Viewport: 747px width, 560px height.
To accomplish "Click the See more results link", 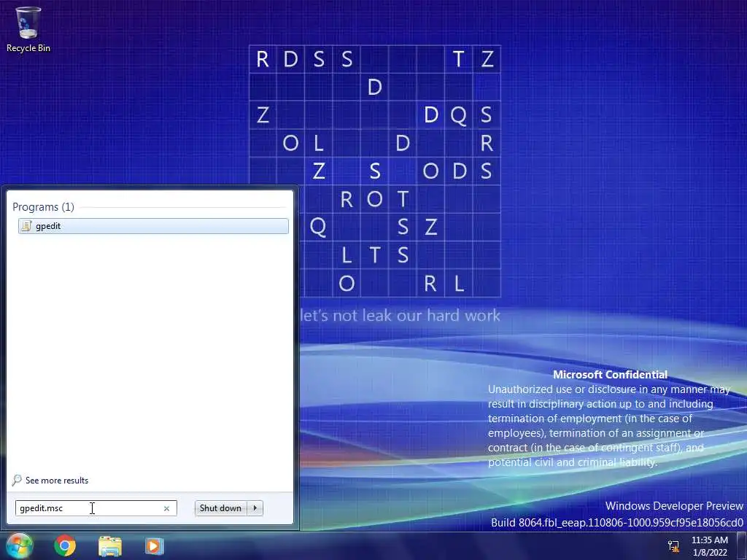I will pyautogui.click(x=57, y=481).
